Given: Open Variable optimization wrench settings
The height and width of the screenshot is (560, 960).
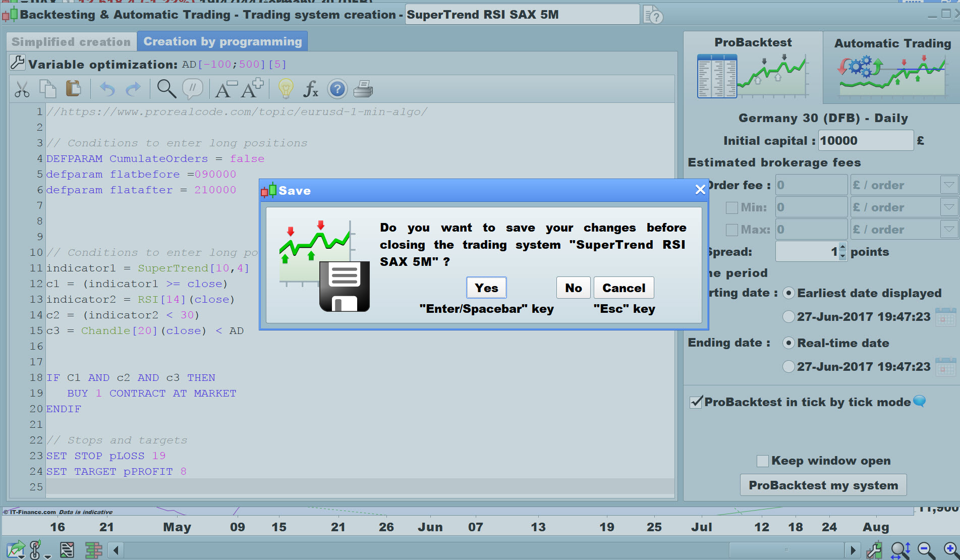Looking at the screenshot, I should pos(17,63).
